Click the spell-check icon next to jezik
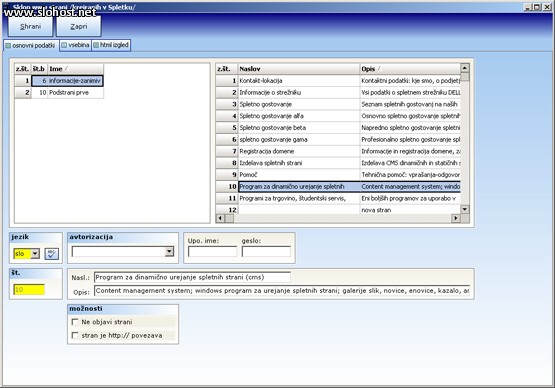 click(51, 253)
